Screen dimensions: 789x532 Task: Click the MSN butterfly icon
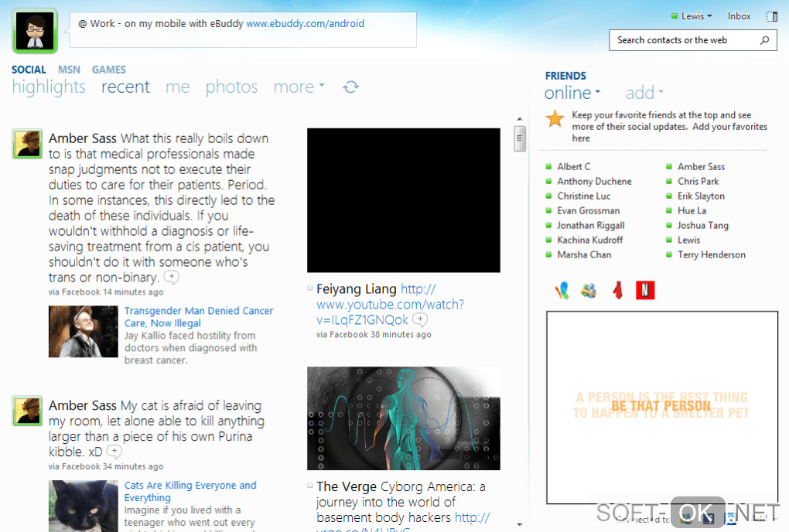pos(562,290)
